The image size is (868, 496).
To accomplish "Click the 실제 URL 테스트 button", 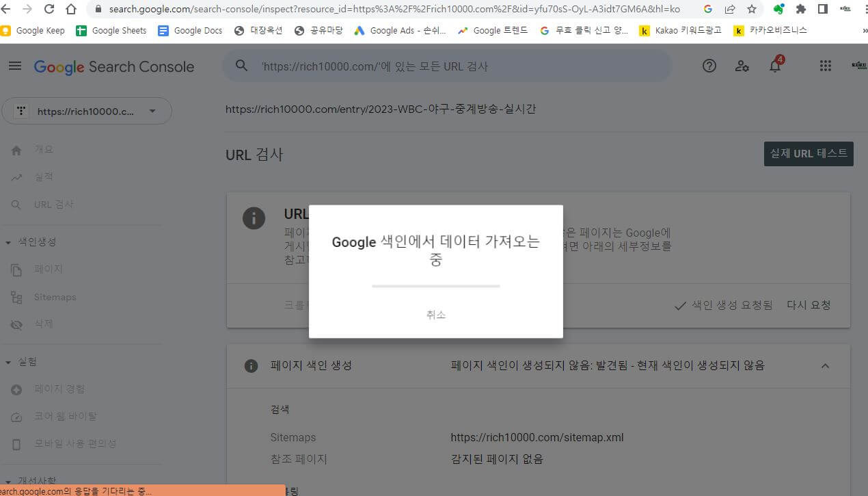I will (808, 154).
